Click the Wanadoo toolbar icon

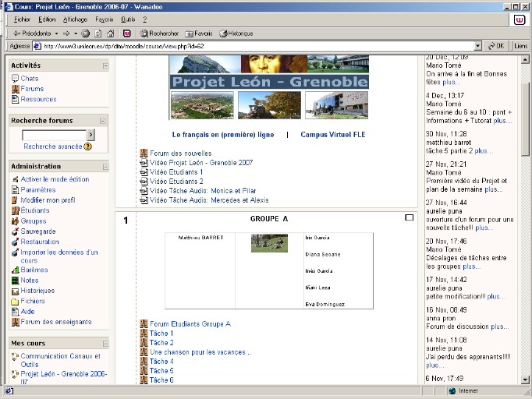click(127, 34)
